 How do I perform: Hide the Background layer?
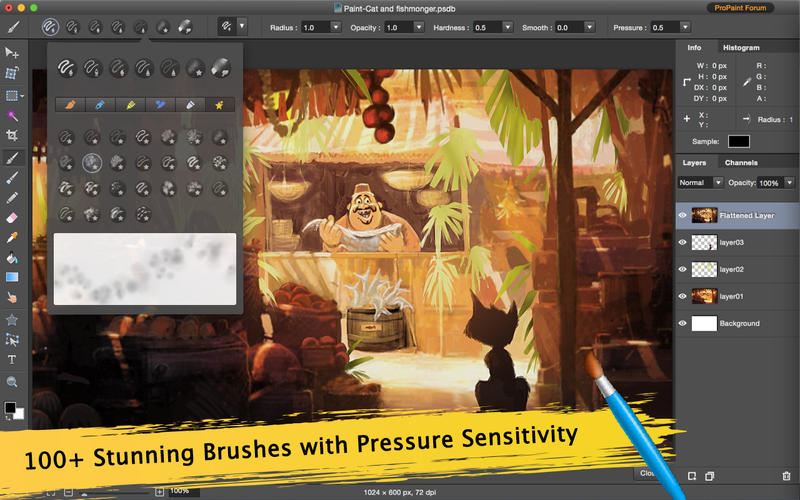tap(683, 323)
